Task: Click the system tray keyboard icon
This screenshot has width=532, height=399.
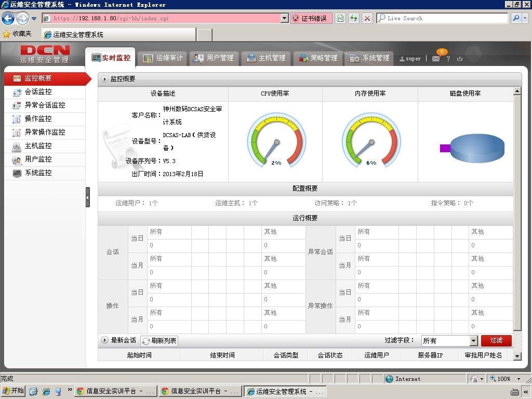Action: [515, 392]
